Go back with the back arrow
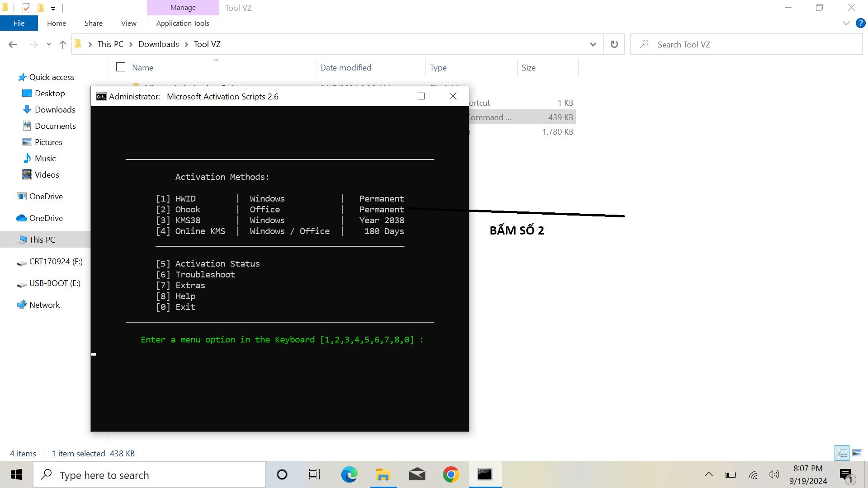Viewport: 868px width, 488px height. pyautogui.click(x=13, y=44)
